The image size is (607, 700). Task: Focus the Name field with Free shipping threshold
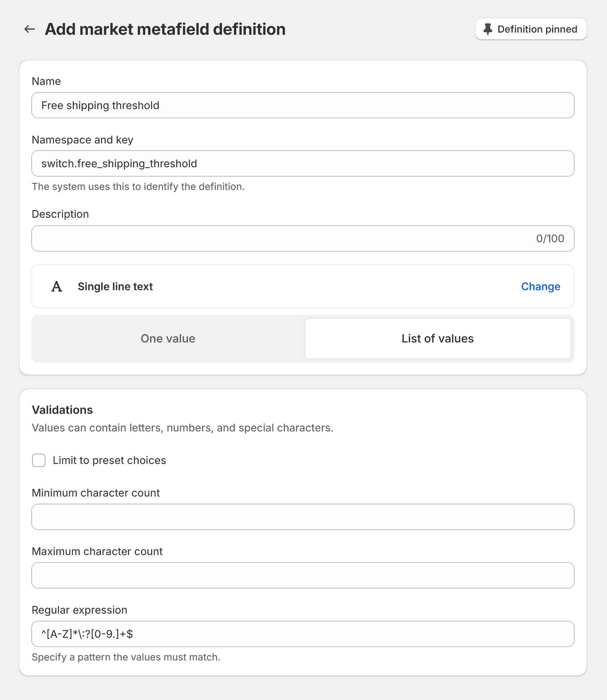(x=303, y=105)
